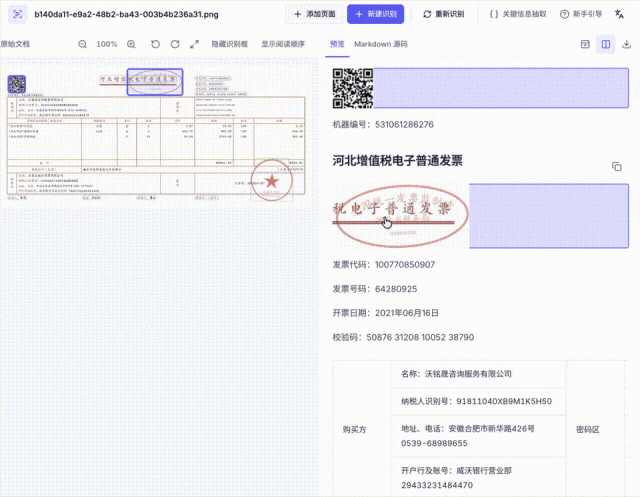Toggle 显示阅读顺序
The width and height of the screenshot is (640, 497).
tap(283, 44)
